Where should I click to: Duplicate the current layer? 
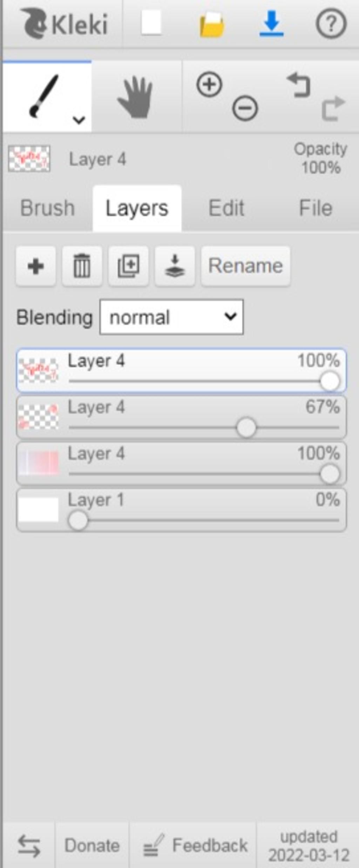point(128,266)
